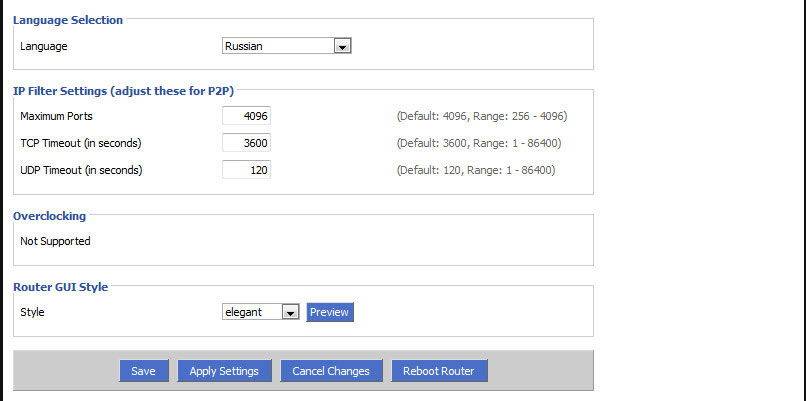The image size is (806, 401).
Task: Click the UDP Timeout (in seconds) label
Action: pos(81,170)
